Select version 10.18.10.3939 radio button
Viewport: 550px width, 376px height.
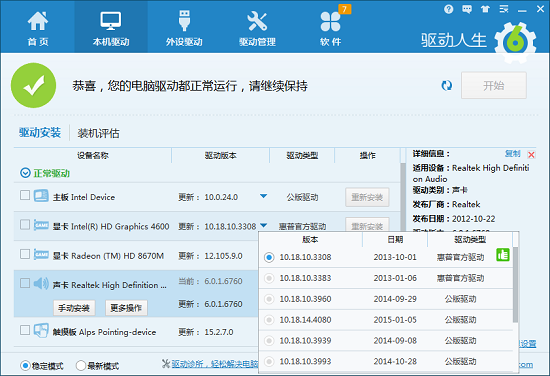269,341
